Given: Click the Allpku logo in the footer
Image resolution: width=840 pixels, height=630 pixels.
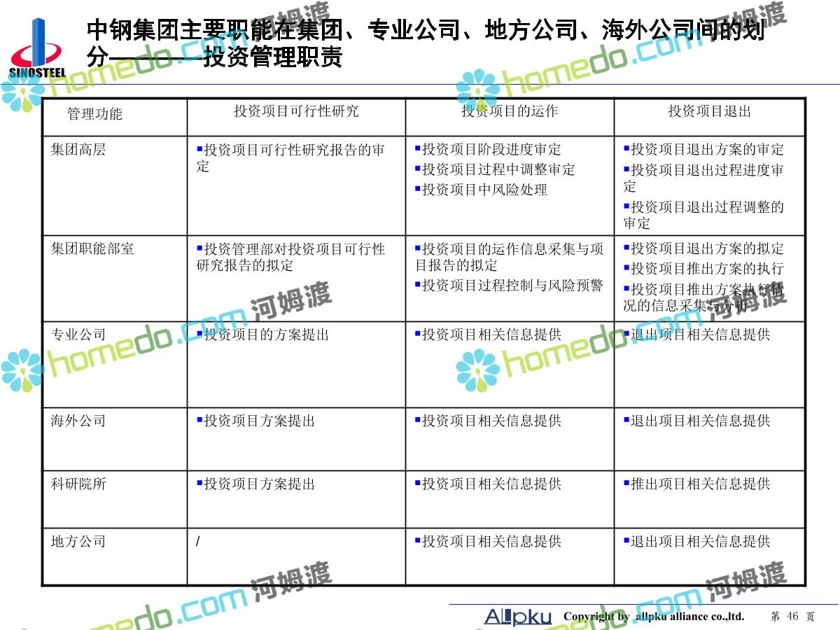Looking at the screenshot, I should pos(517,617).
